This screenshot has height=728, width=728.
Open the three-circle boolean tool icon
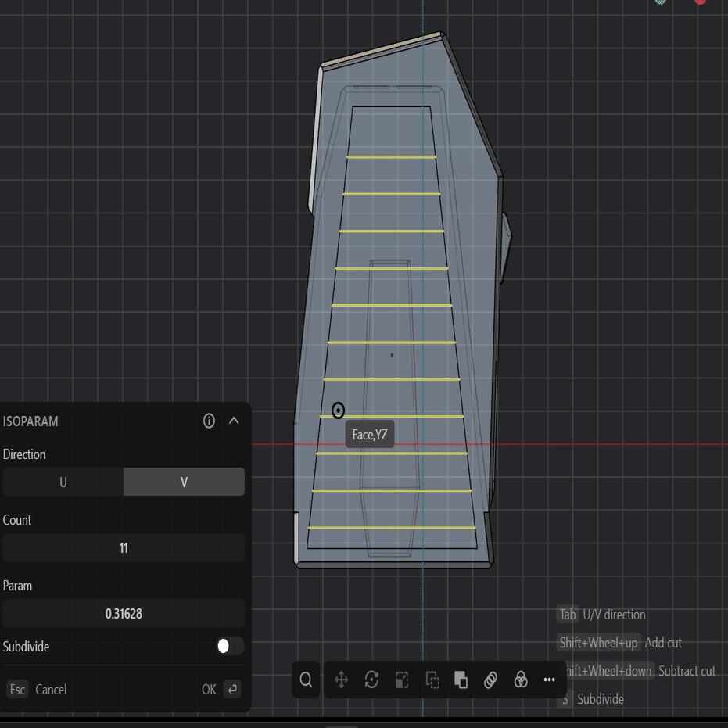coord(521,680)
